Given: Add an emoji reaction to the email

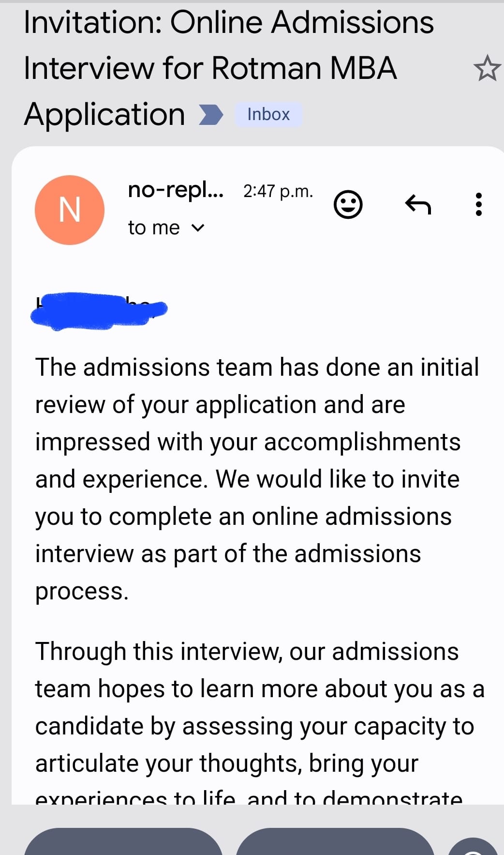Looking at the screenshot, I should pyautogui.click(x=348, y=205).
